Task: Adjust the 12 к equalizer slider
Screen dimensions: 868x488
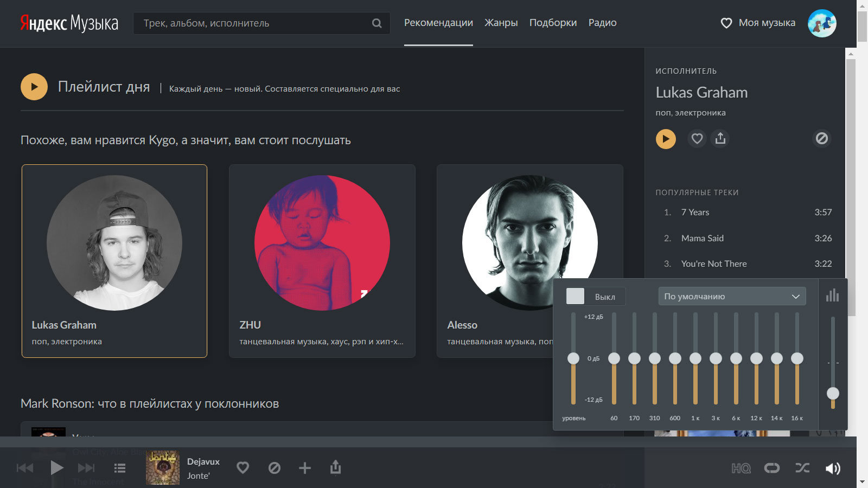Action: pos(756,358)
